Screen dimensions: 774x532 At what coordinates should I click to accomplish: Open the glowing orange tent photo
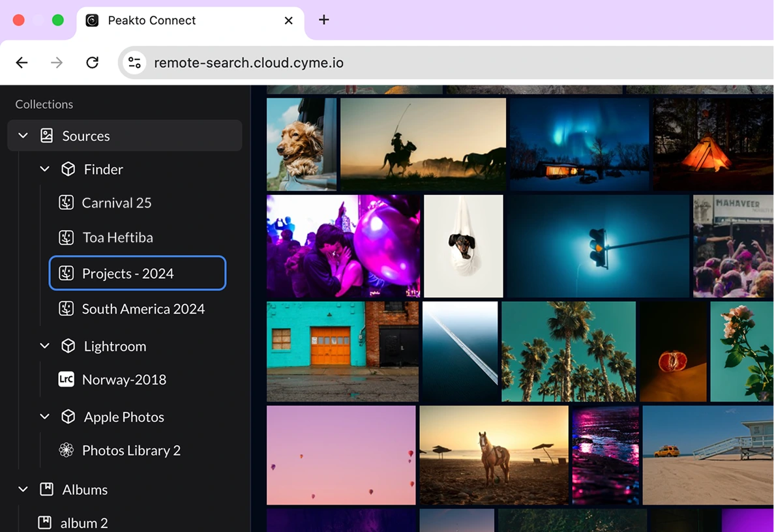point(713,144)
